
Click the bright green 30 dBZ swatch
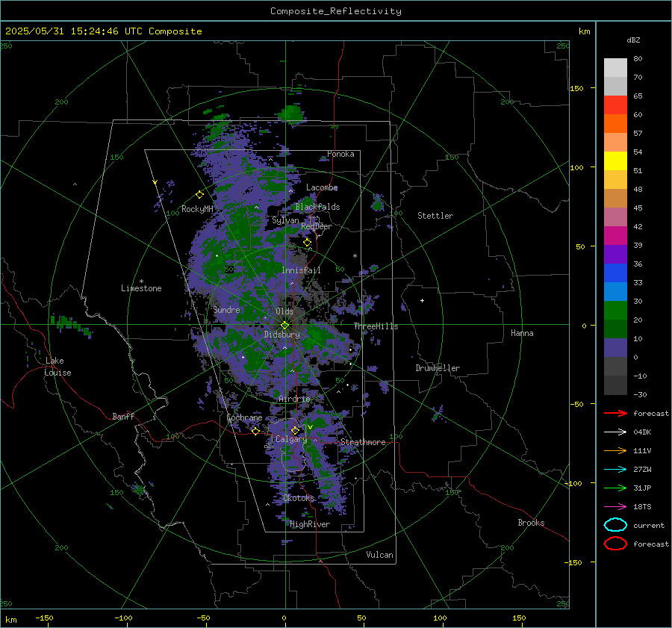[615, 311]
